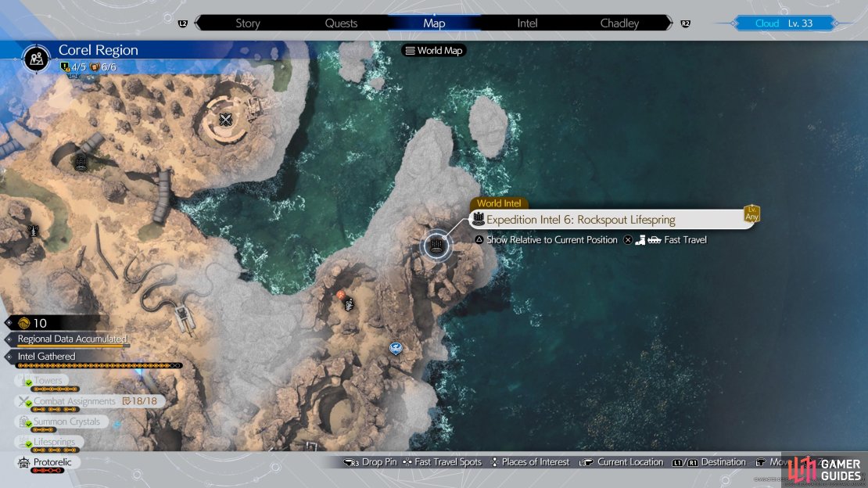Click the Protorelic red progress dots
The image size is (868, 488).
coord(48,470)
